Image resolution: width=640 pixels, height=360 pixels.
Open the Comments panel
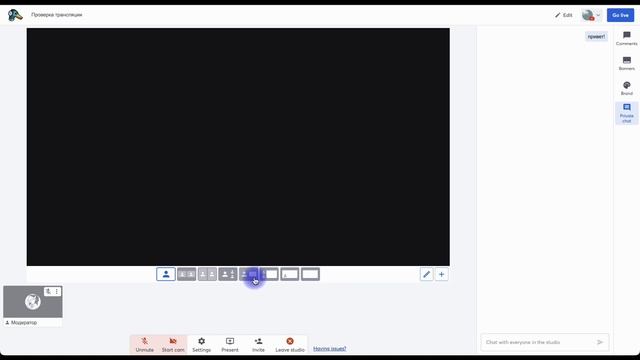[627, 38]
